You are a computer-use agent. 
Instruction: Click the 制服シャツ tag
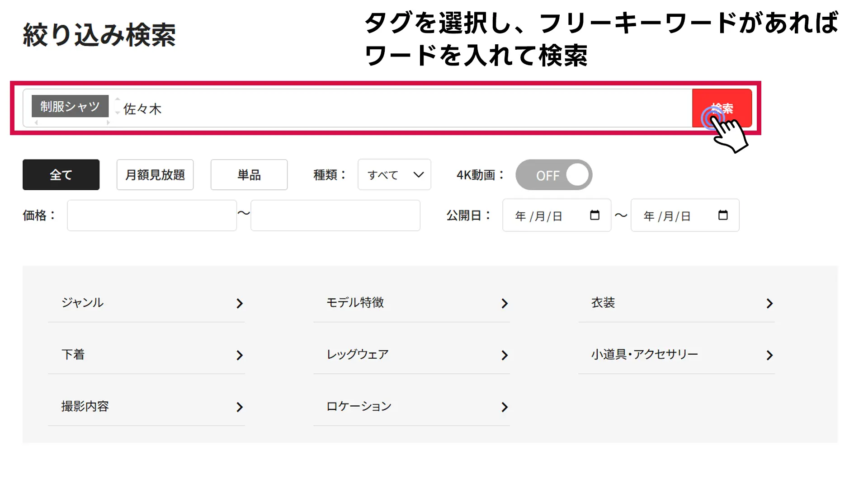(x=70, y=106)
